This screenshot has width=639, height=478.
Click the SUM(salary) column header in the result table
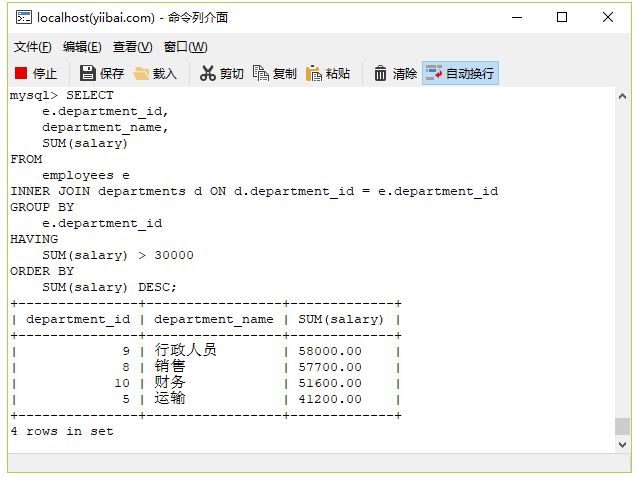tap(341, 319)
